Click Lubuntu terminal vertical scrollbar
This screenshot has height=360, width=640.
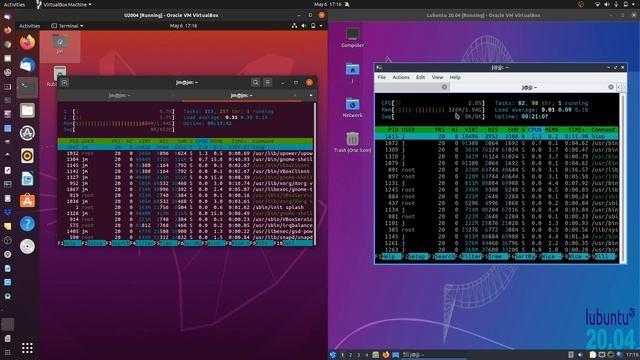pyautogui.click(x=622, y=178)
